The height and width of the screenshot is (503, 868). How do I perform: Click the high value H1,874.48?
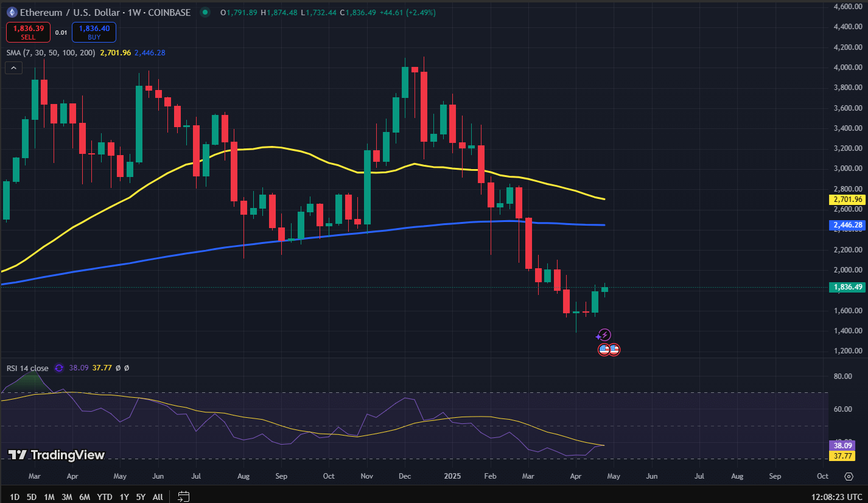[279, 12]
